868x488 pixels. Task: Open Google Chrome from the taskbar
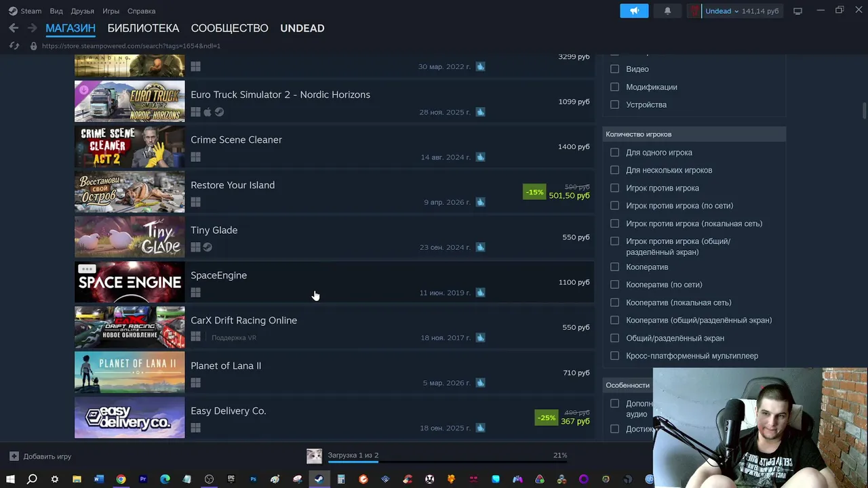pyautogui.click(x=121, y=479)
